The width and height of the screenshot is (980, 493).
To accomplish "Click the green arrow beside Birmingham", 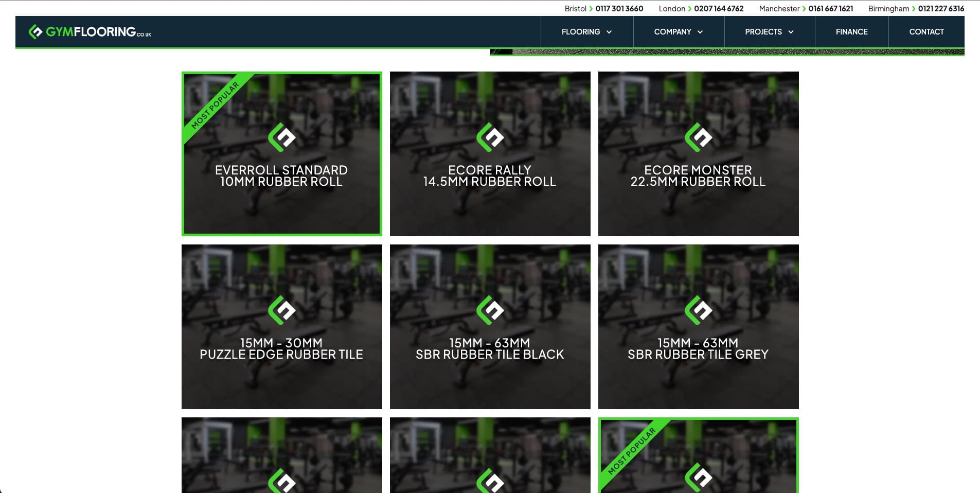I will tap(914, 9).
